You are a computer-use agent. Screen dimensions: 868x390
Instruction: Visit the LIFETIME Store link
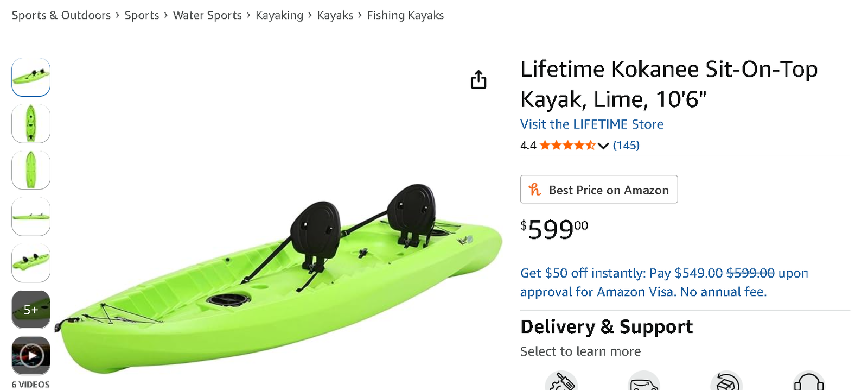(591, 124)
